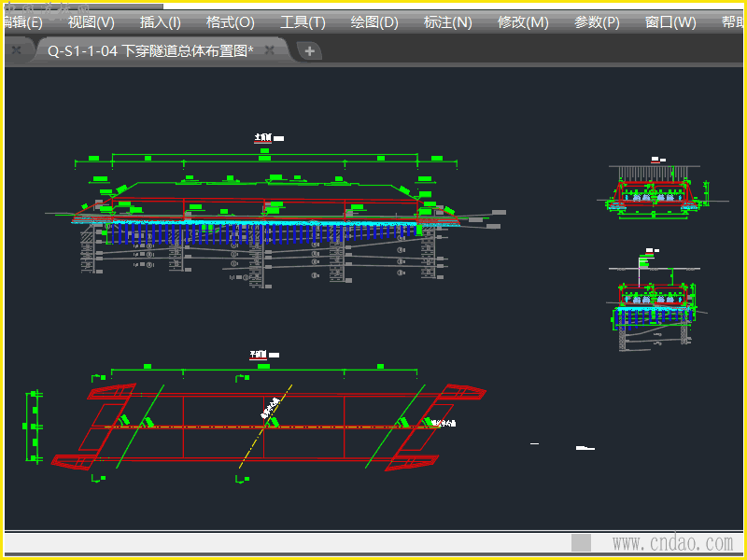Open the 格式(O) menu
Image resolution: width=747 pixels, height=560 pixels.
coord(230,22)
